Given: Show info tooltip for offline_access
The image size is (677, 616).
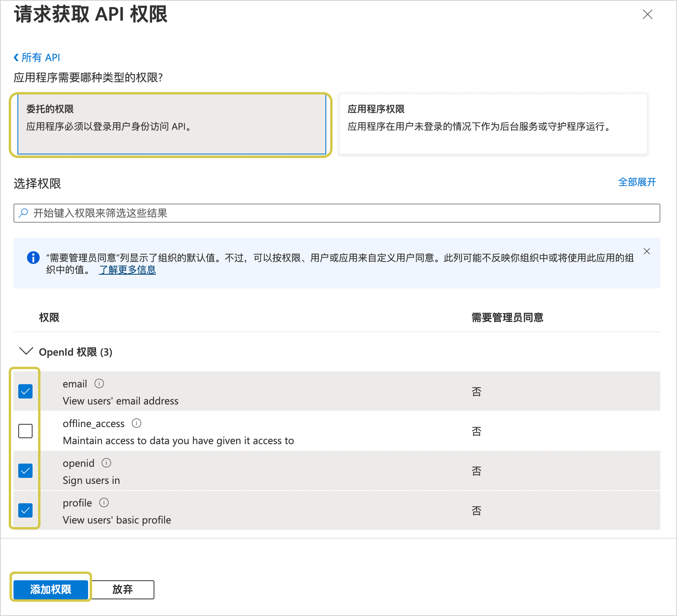Looking at the screenshot, I should [x=137, y=423].
